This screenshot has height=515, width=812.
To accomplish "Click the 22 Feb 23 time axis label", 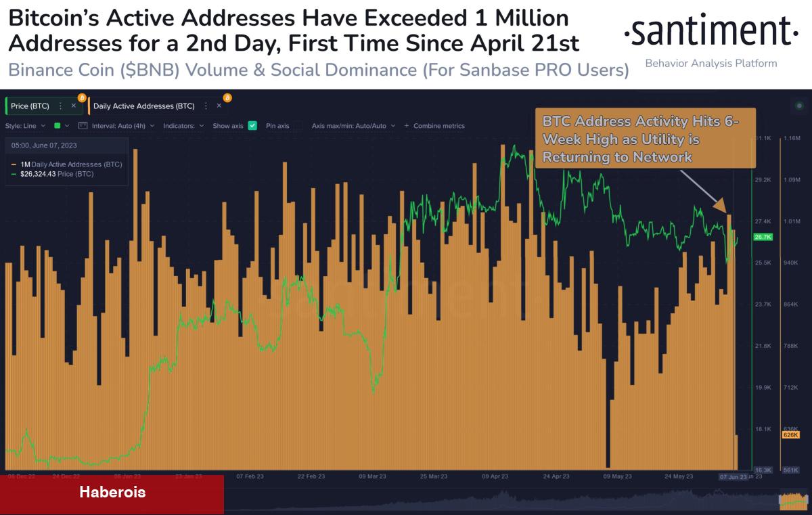I will 311,476.
